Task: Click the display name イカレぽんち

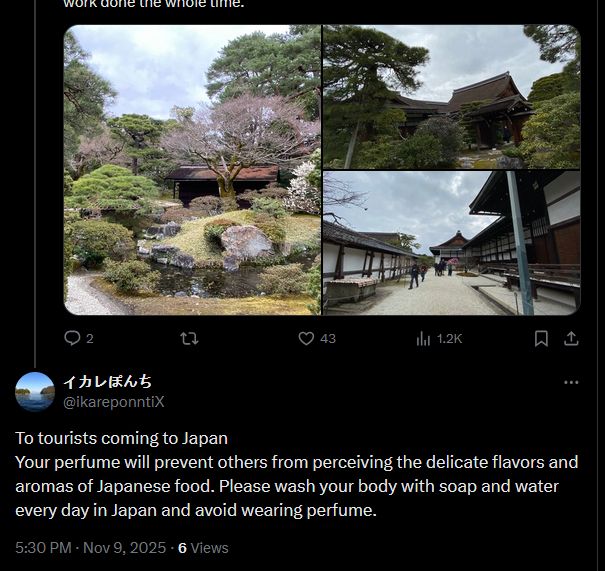Action: (108, 382)
